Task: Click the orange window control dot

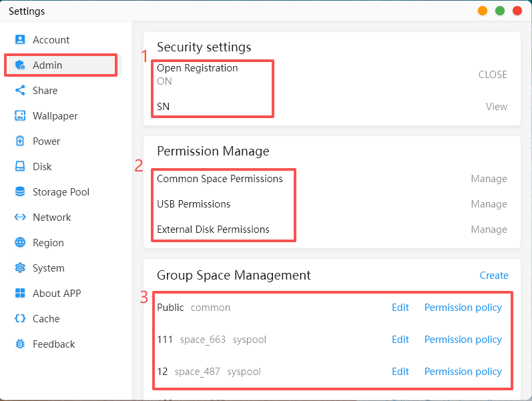Action: (483, 11)
